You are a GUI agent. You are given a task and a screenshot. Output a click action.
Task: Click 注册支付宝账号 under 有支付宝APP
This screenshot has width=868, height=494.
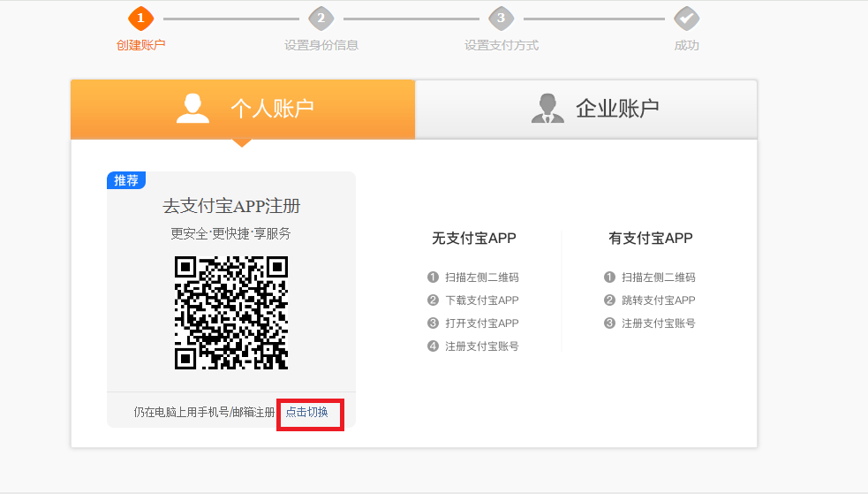(x=658, y=323)
